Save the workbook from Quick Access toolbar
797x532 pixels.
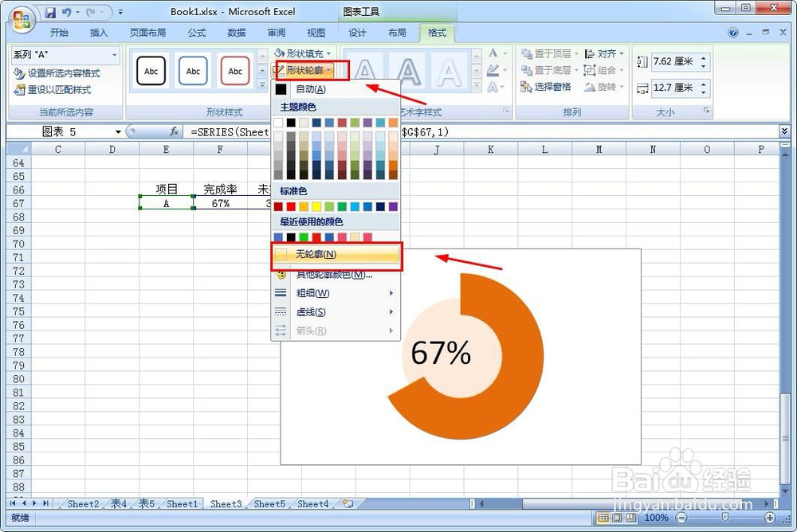point(50,12)
